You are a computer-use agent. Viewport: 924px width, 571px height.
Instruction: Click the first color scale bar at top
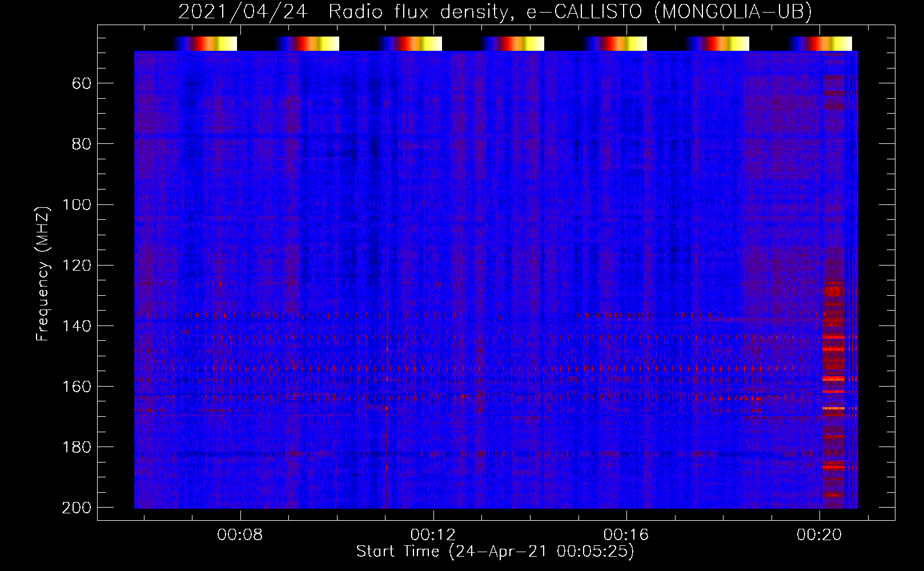pos(205,43)
